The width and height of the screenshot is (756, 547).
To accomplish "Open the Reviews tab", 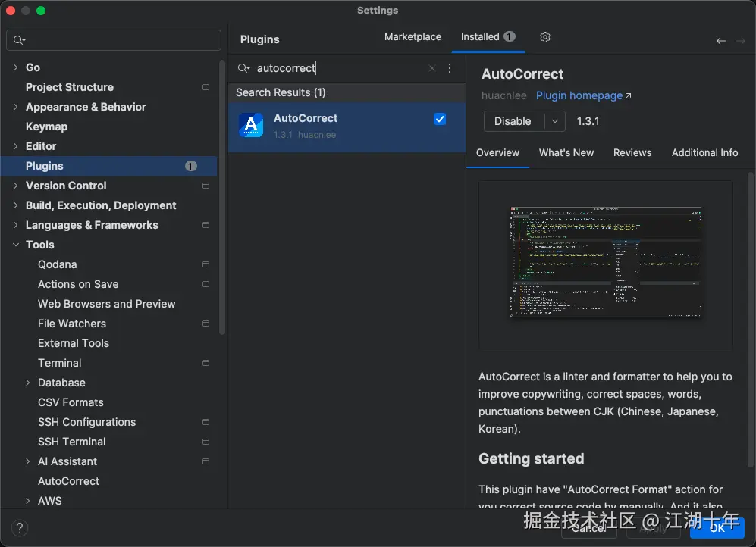I will (x=632, y=152).
